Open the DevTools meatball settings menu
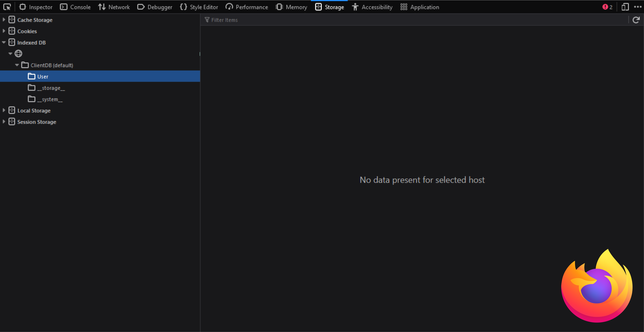 [638, 7]
